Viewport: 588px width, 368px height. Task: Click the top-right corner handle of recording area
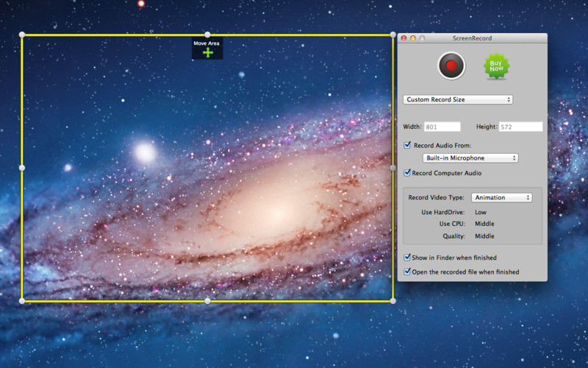(x=392, y=35)
